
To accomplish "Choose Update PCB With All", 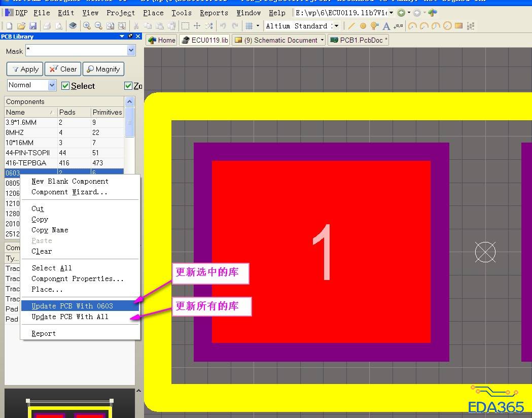I will 80,317.
